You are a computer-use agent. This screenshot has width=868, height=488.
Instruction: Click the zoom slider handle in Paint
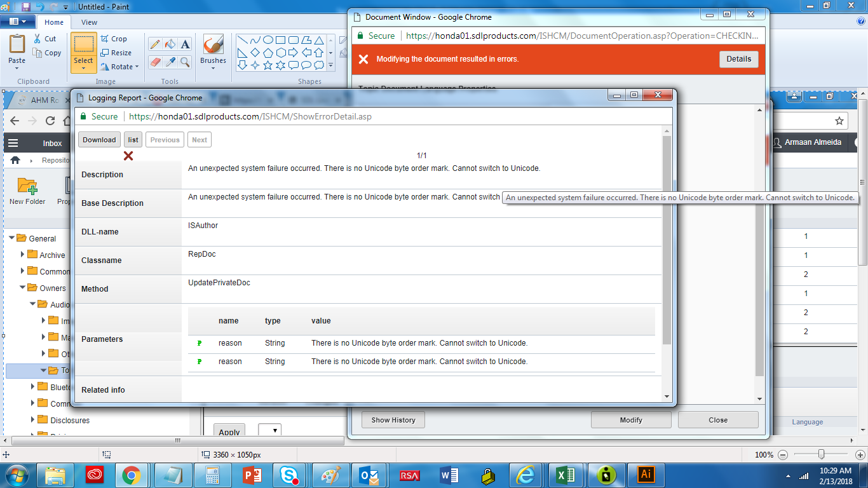822,454
